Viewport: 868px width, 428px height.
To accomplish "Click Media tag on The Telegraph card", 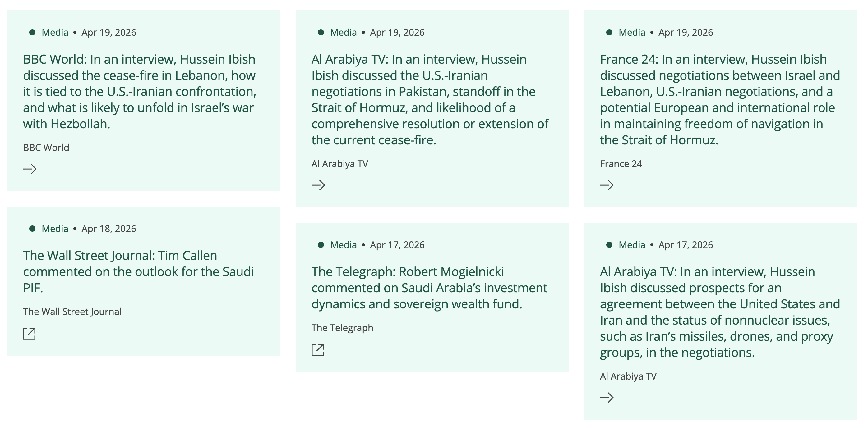I will tap(343, 245).
